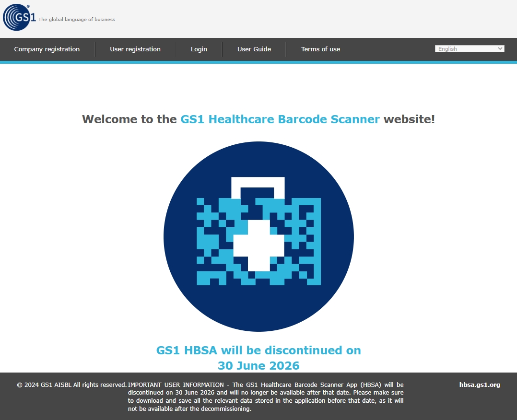This screenshot has height=420, width=517.
Task: View the User Guide
Action: pos(254,49)
